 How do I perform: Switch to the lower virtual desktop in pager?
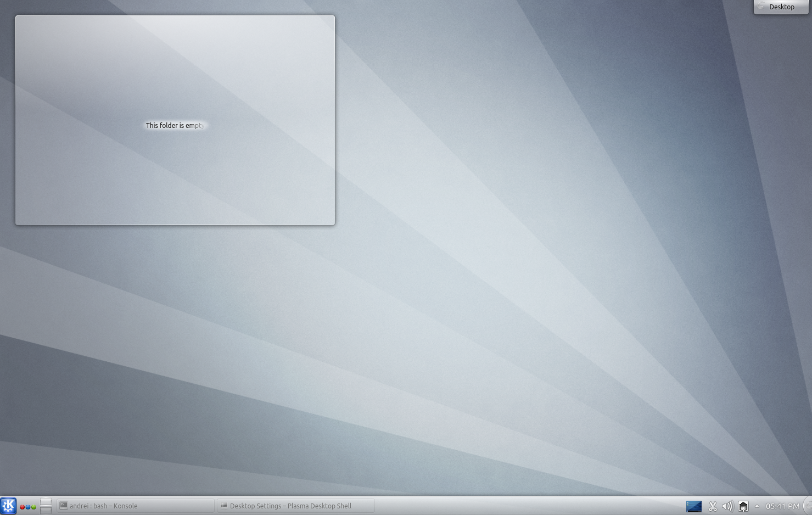click(x=46, y=510)
